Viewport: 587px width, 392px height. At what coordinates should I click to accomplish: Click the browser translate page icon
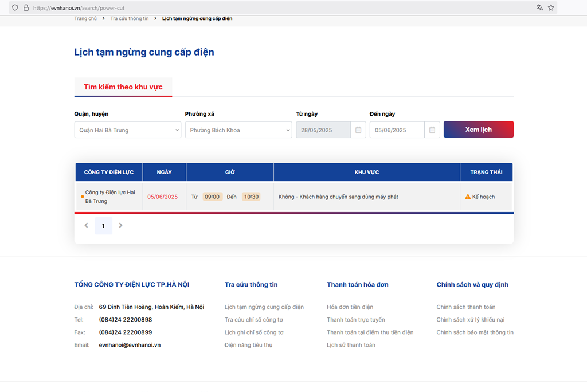pos(539,7)
